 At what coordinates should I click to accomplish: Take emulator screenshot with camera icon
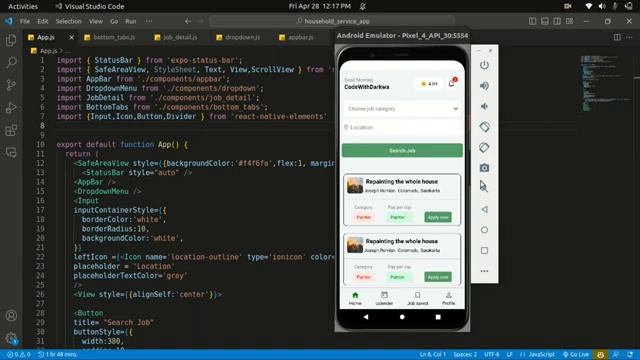coord(484,168)
